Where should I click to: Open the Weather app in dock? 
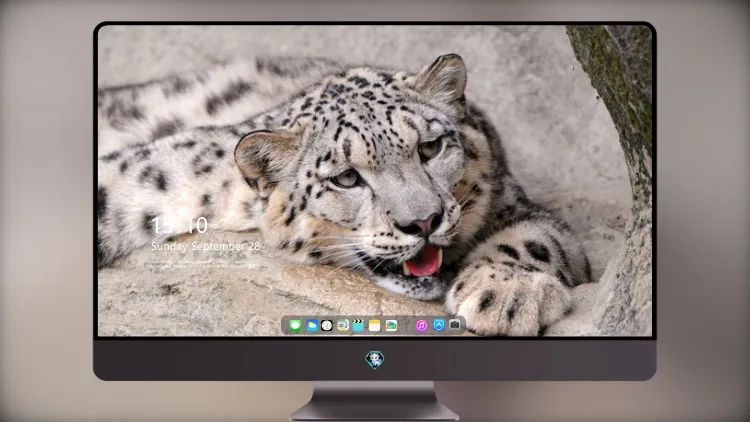(311, 326)
